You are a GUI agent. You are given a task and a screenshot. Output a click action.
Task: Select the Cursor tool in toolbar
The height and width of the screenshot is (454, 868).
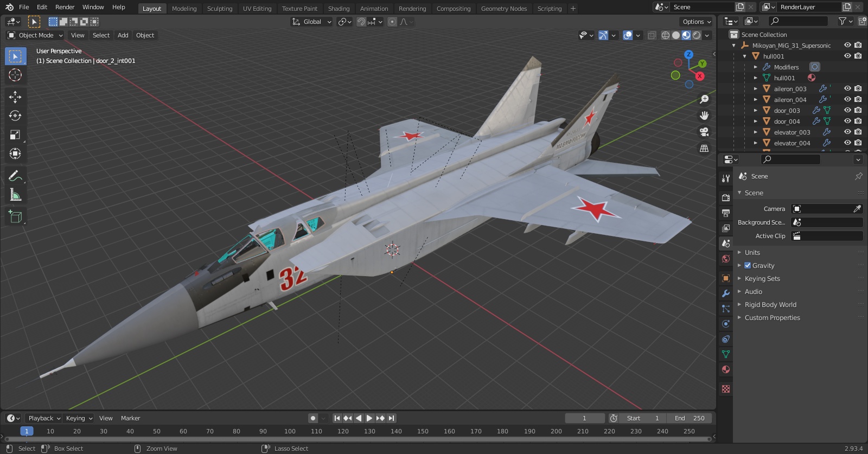point(15,75)
